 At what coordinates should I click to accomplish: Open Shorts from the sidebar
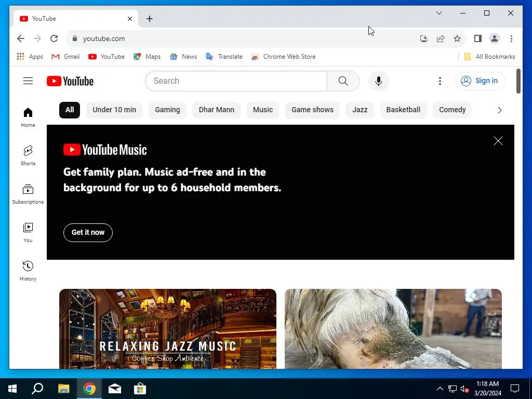28,156
